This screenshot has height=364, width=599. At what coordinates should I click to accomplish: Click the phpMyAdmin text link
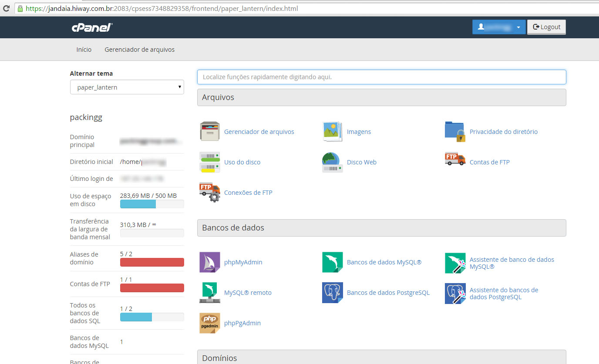243,262
